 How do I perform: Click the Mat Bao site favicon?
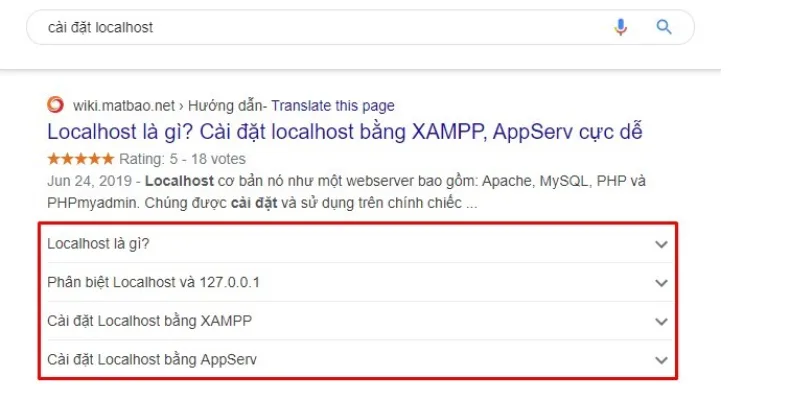pyautogui.click(x=56, y=105)
